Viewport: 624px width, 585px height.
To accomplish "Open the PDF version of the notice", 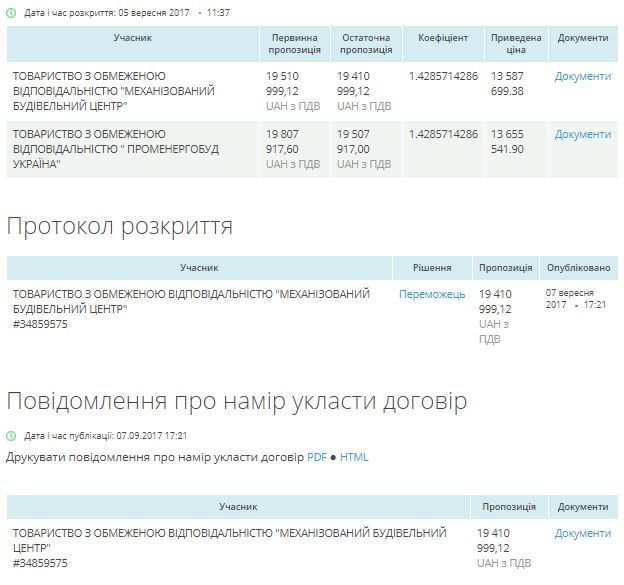I will 317,457.
